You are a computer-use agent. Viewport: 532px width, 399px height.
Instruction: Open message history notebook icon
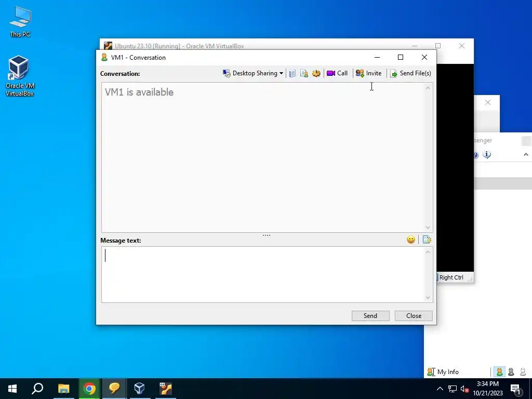(292, 73)
